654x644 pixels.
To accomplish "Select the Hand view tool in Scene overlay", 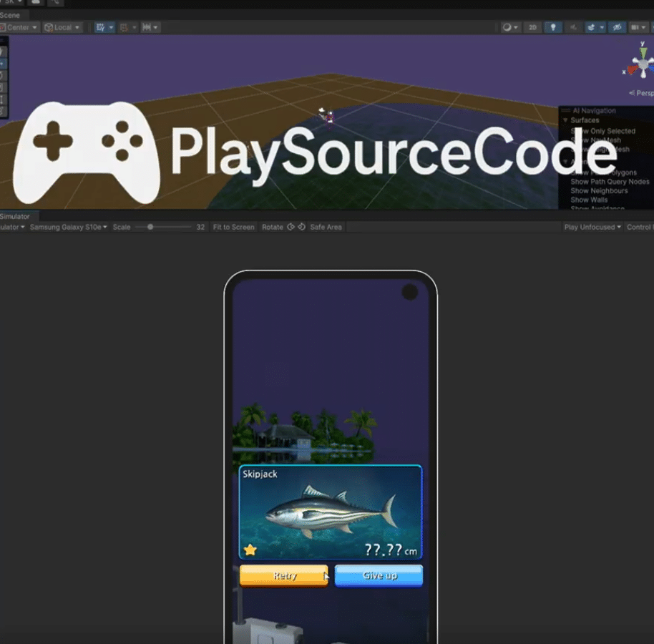I will (2, 52).
